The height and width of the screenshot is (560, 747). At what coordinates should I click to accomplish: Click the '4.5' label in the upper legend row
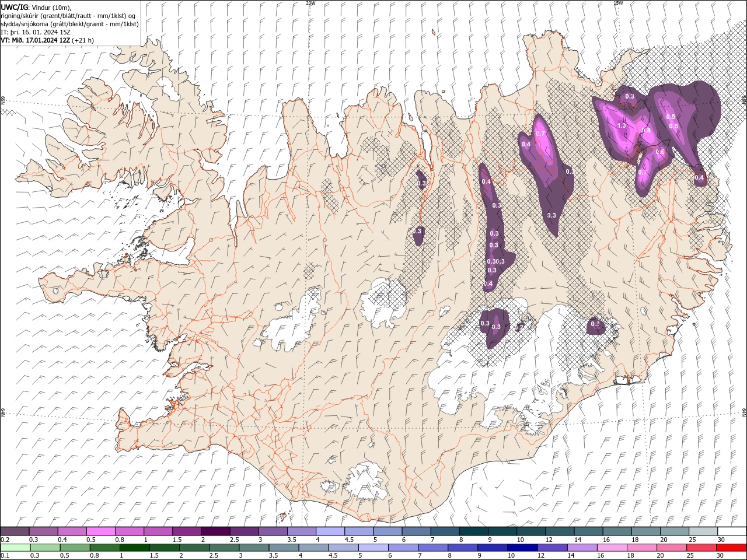point(349,540)
